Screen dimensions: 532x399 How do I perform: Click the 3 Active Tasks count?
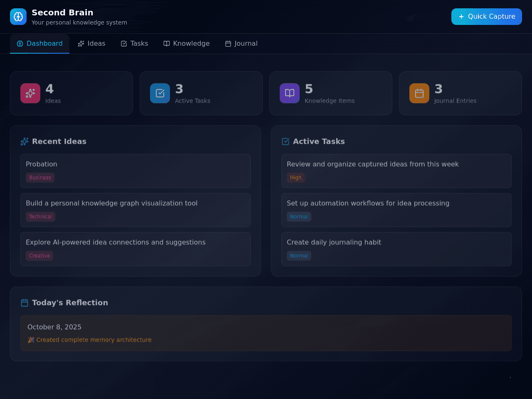(179, 89)
